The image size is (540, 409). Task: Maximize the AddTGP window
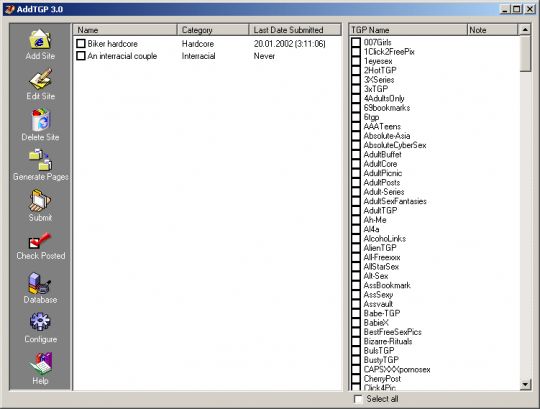pyautogui.click(x=516, y=9)
